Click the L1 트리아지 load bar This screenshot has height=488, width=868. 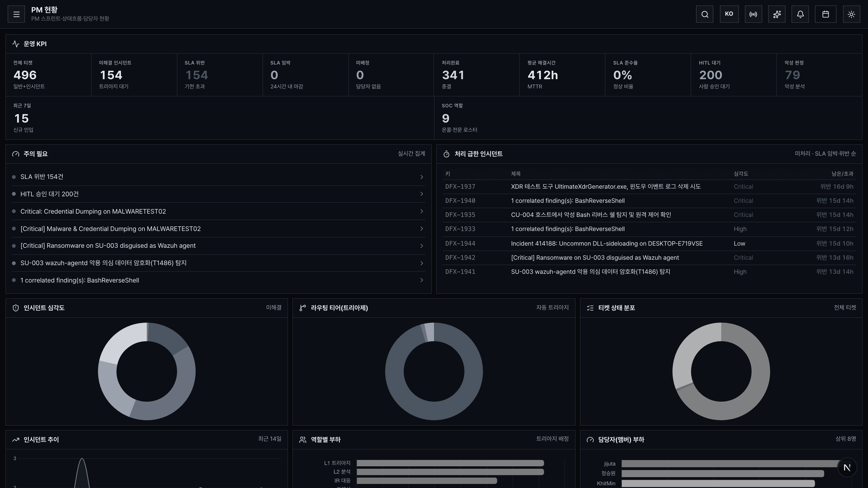pyautogui.click(x=450, y=463)
